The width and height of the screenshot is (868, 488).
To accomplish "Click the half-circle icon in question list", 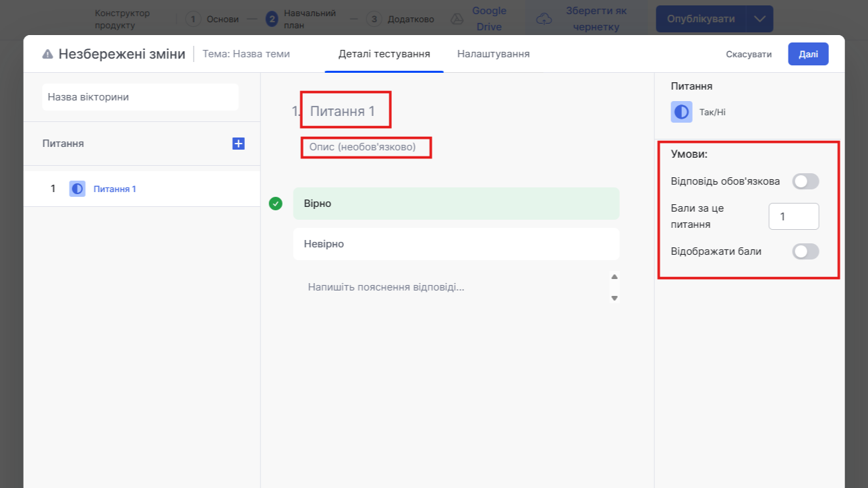I will pos(78,189).
